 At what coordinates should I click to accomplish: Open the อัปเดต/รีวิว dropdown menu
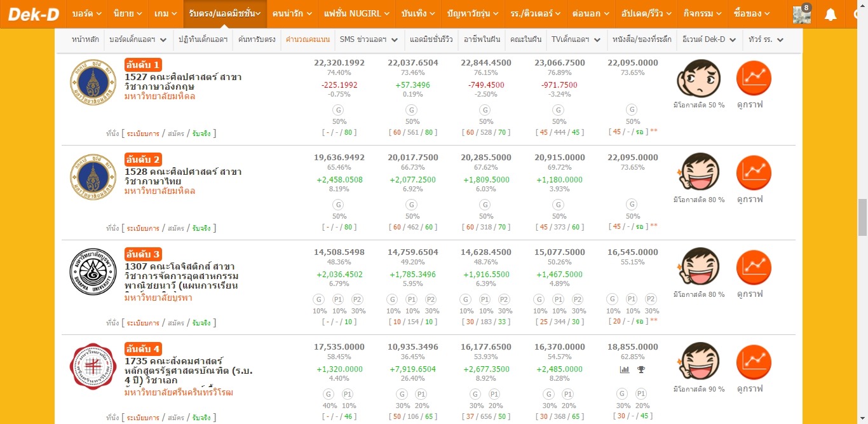tap(646, 13)
